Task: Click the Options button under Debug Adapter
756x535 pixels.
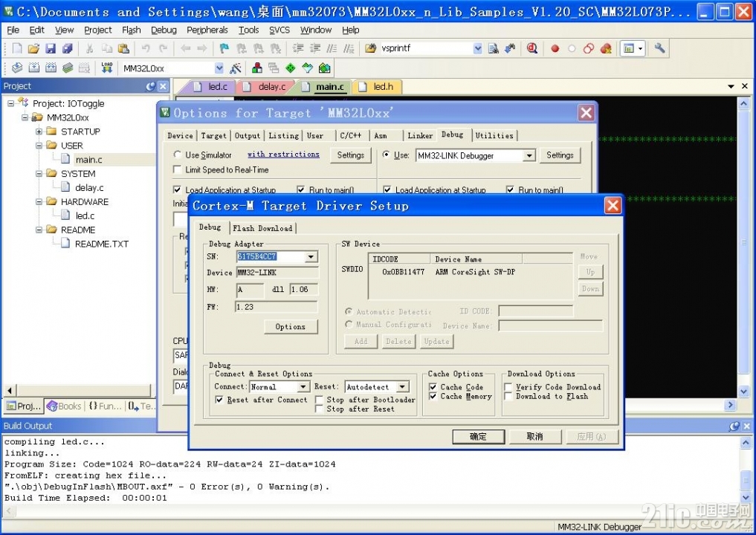Action: pos(291,327)
